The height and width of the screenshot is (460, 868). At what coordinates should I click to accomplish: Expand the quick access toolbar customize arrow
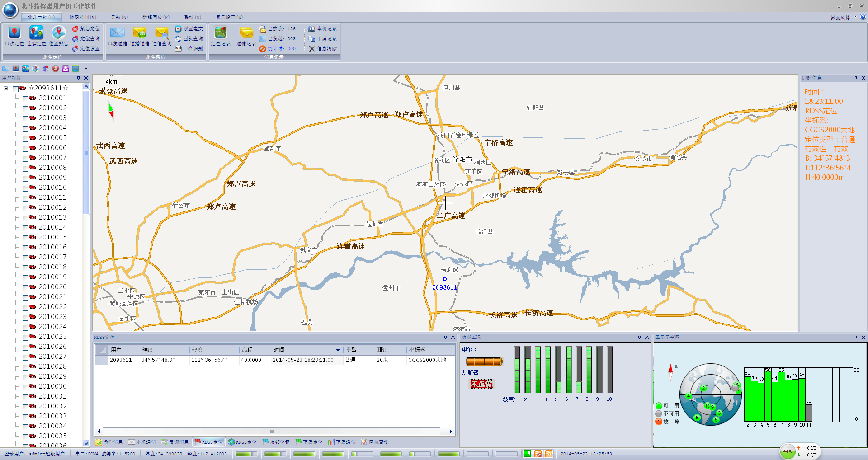click(86, 69)
